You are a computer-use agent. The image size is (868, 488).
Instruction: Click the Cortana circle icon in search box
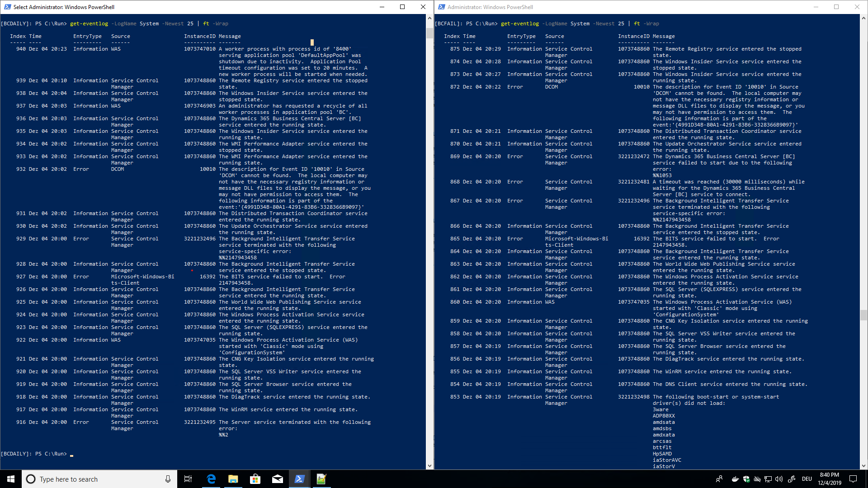pyautogui.click(x=31, y=479)
